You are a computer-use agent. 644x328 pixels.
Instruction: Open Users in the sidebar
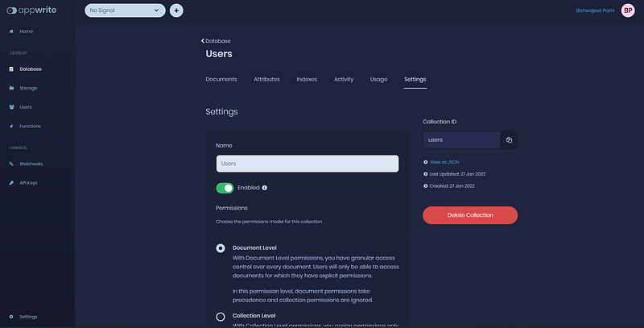[x=26, y=107]
